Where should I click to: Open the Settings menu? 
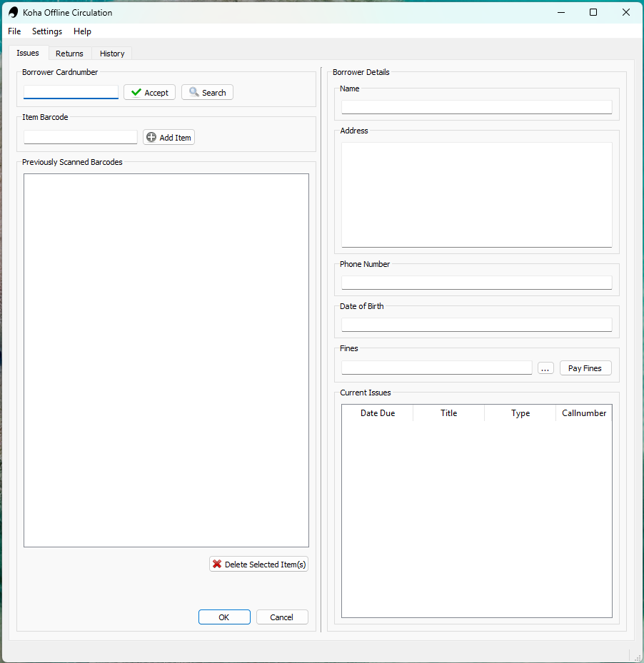[x=47, y=31]
